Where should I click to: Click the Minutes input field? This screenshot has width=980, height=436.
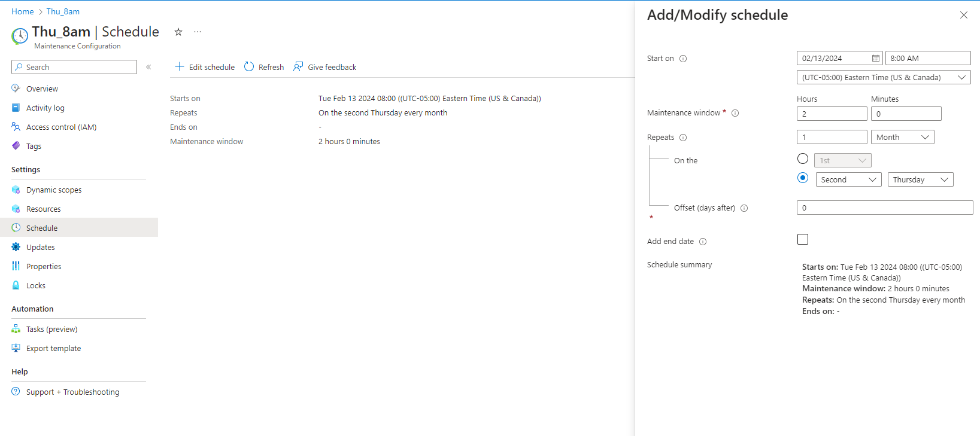906,114
